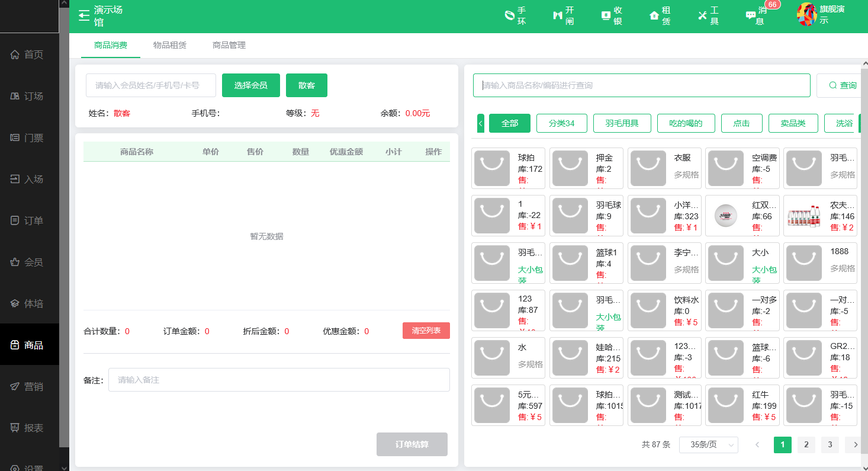Click the next page arrow in pagination
Image resolution: width=868 pixels, height=471 pixels.
coord(854,444)
